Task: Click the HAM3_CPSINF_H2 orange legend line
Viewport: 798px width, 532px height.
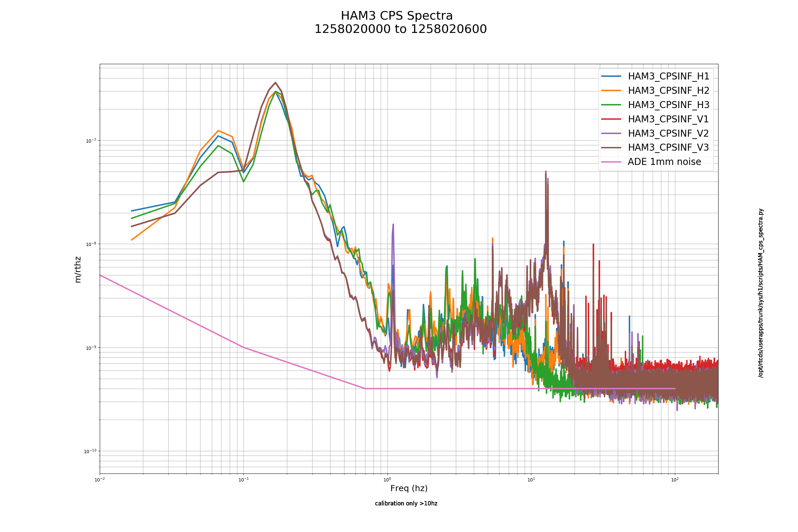Action: point(611,90)
